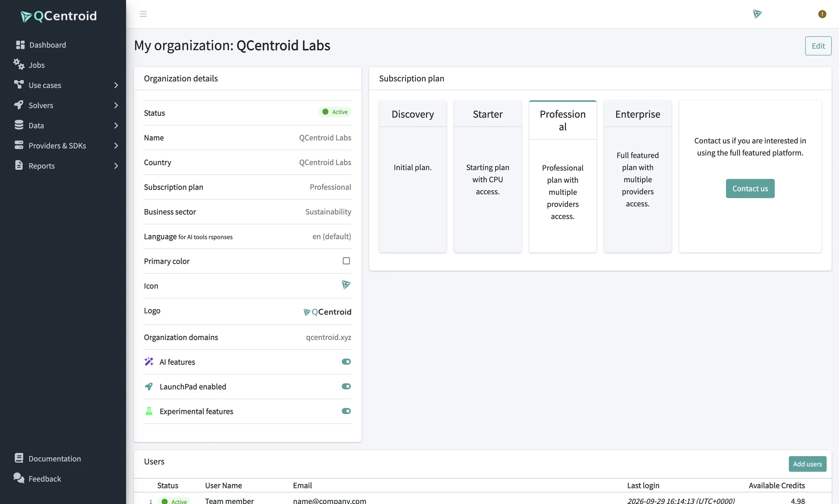
Task: Click the Primary color swatch box
Action: pyautogui.click(x=346, y=261)
